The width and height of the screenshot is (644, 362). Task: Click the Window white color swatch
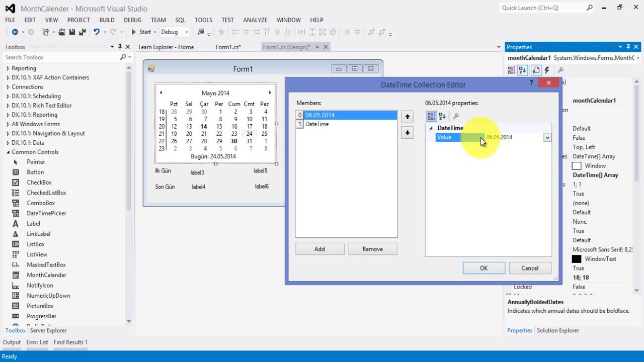click(577, 166)
